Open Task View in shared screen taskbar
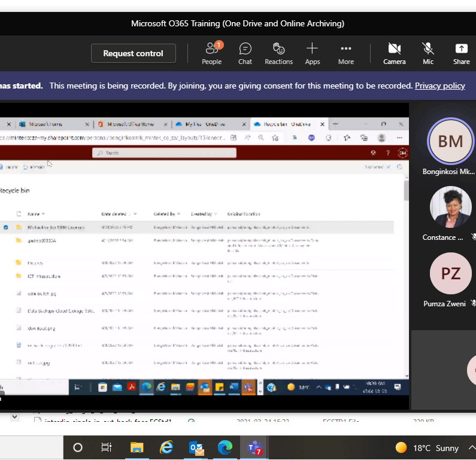The width and height of the screenshot is (476, 460). point(77,387)
